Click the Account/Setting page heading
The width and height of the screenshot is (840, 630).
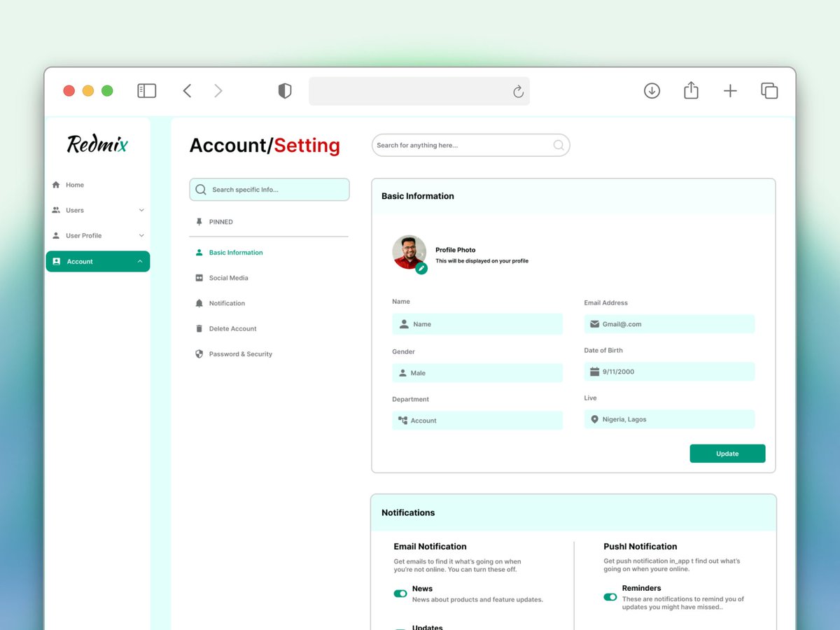coord(265,146)
